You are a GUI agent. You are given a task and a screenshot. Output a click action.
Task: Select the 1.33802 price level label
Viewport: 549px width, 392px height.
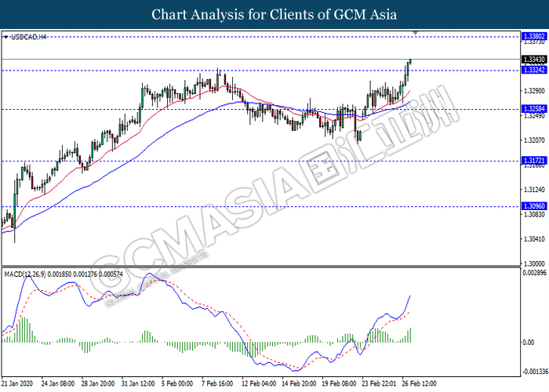[x=533, y=36]
